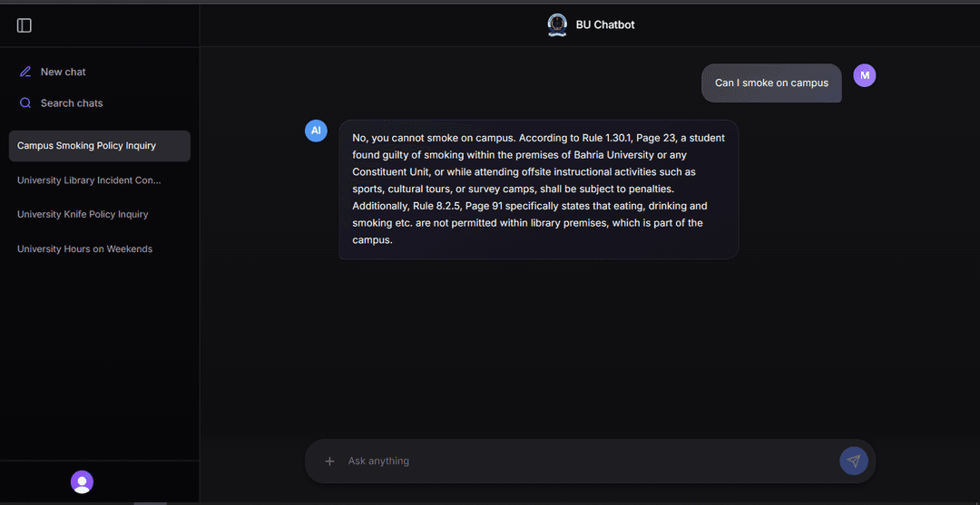Viewport: 980px width, 505px height.
Task: Click the pencil icon beside New chat
Action: 25,72
